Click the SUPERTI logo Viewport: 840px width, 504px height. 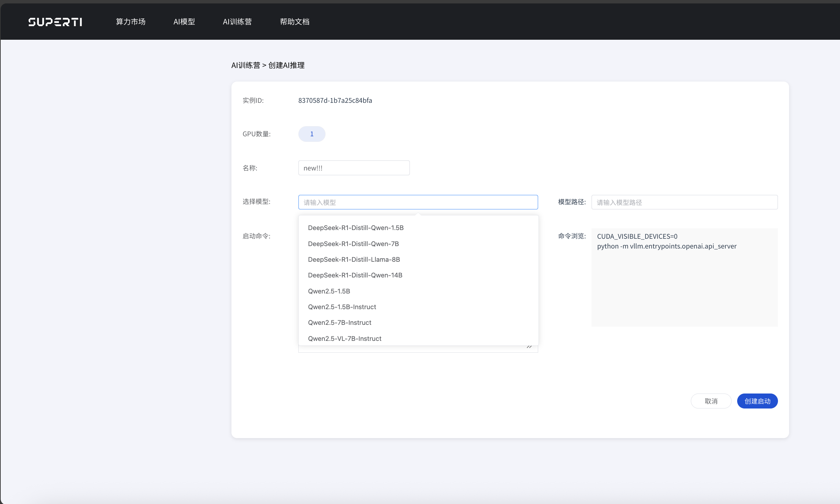click(x=55, y=22)
